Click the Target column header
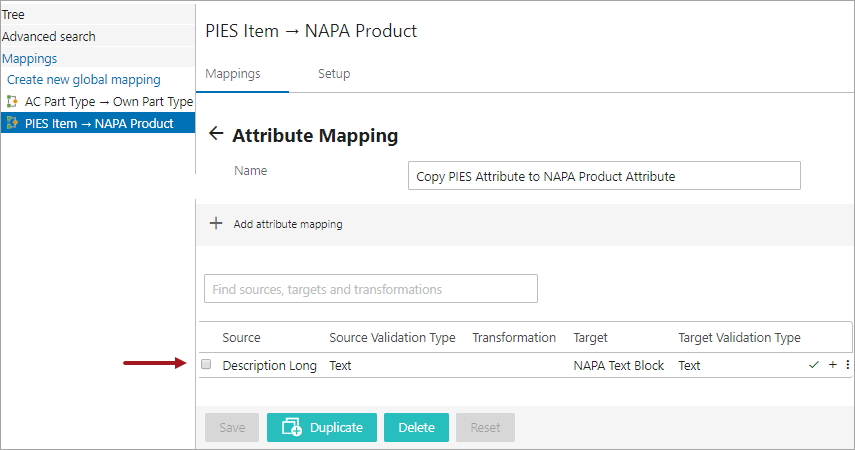Screen dimensions: 855x450 click(x=590, y=338)
